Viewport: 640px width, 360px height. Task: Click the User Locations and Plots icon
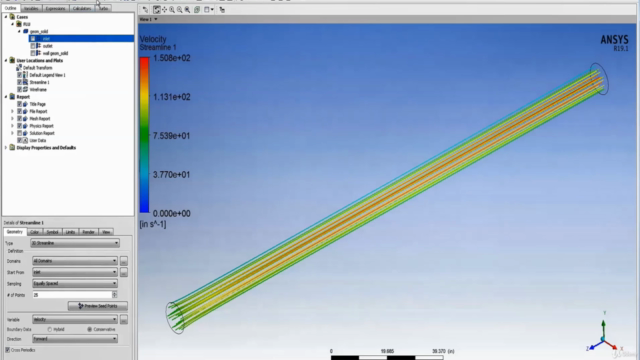[x=12, y=60]
